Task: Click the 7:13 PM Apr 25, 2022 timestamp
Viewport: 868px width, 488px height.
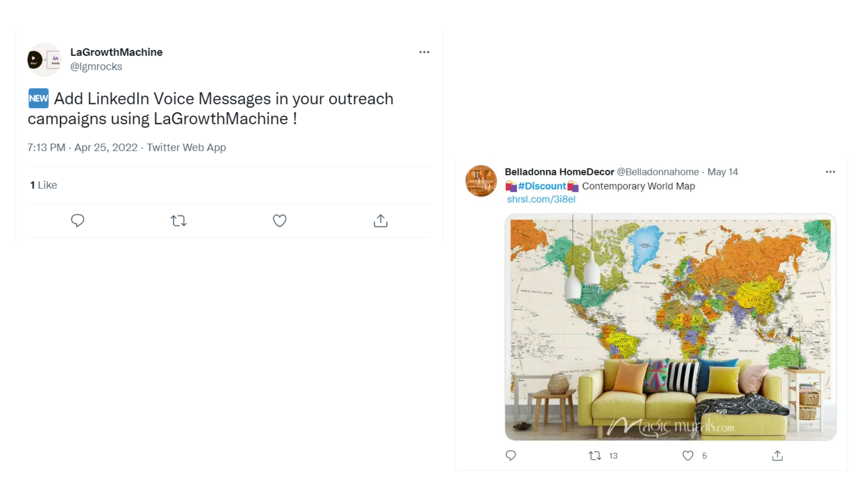Action: click(x=82, y=148)
